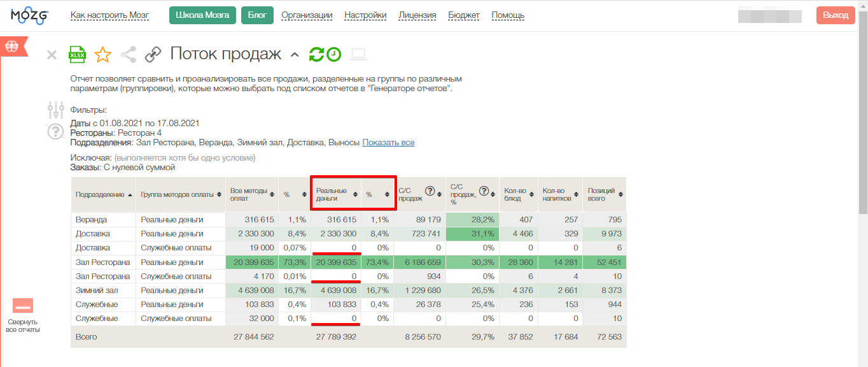Click the report title 'Поток продаж'
Viewport: 868px width, 367px height.
click(x=225, y=54)
